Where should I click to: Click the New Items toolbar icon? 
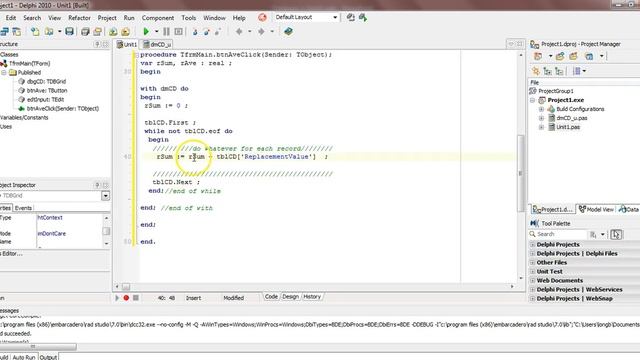(x=35, y=31)
